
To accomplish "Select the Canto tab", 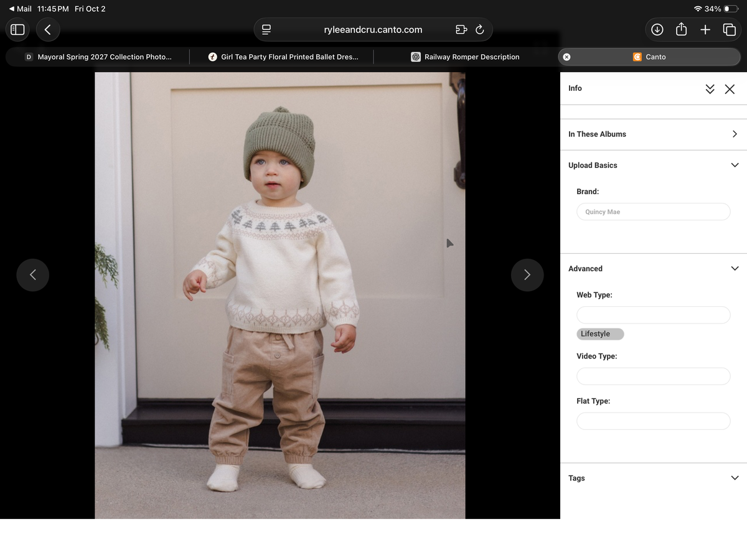I will click(x=649, y=57).
